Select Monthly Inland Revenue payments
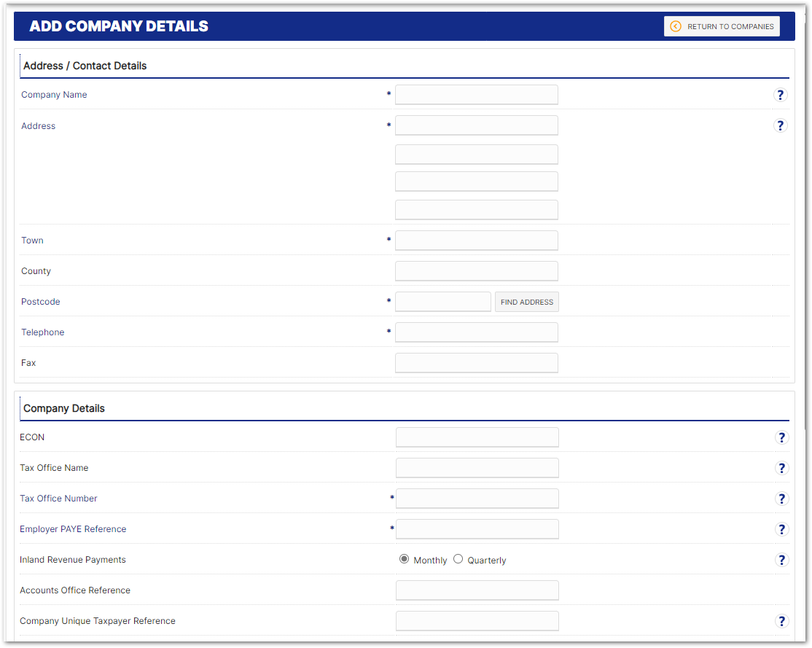The height and width of the screenshot is (648, 812). (x=405, y=559)
